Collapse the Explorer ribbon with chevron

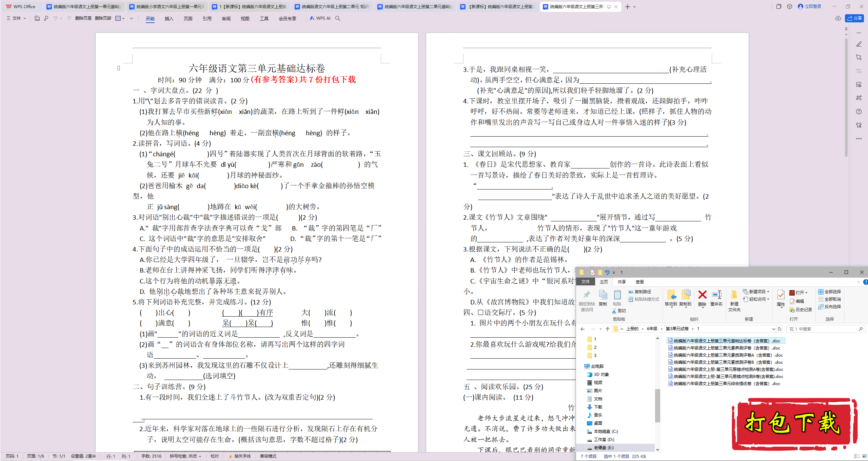[859, 282]
